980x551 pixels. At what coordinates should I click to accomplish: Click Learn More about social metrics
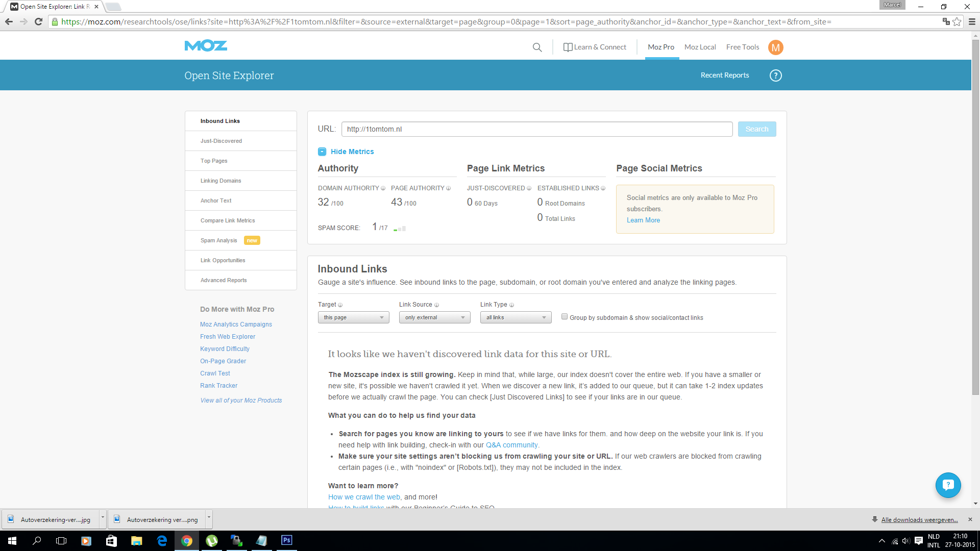click(643, 220)
